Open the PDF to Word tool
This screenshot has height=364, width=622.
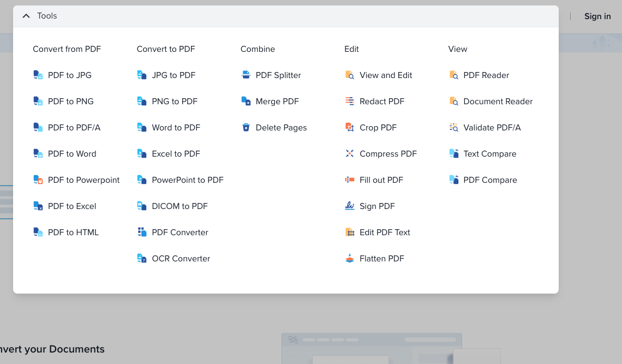pos(71,154)
